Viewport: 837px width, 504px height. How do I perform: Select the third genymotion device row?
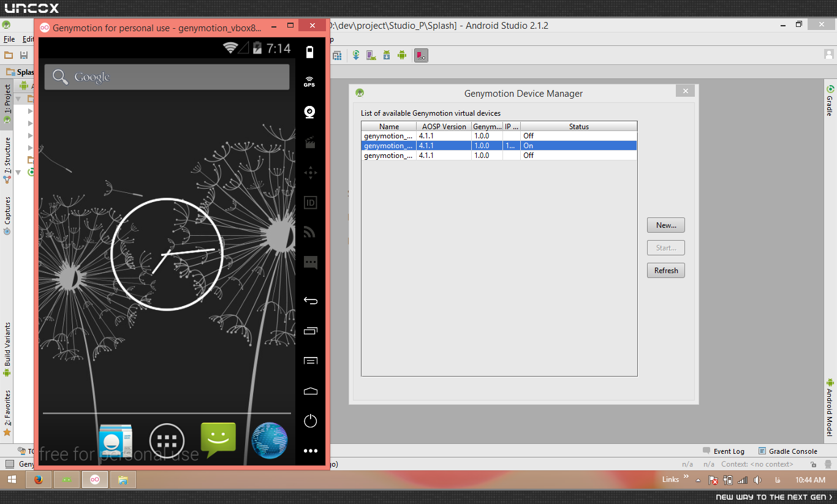coord(499,156)
